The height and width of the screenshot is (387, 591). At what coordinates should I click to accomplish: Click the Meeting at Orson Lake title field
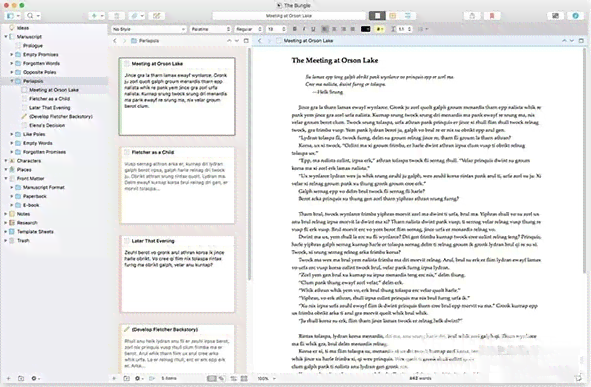coord(289,16)
